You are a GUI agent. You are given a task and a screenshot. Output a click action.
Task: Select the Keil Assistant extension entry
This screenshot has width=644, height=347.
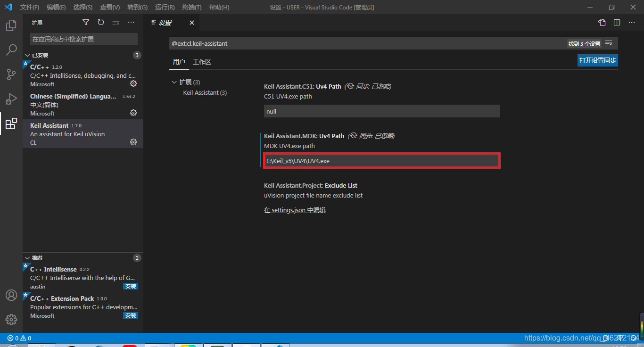pos(83,133)
